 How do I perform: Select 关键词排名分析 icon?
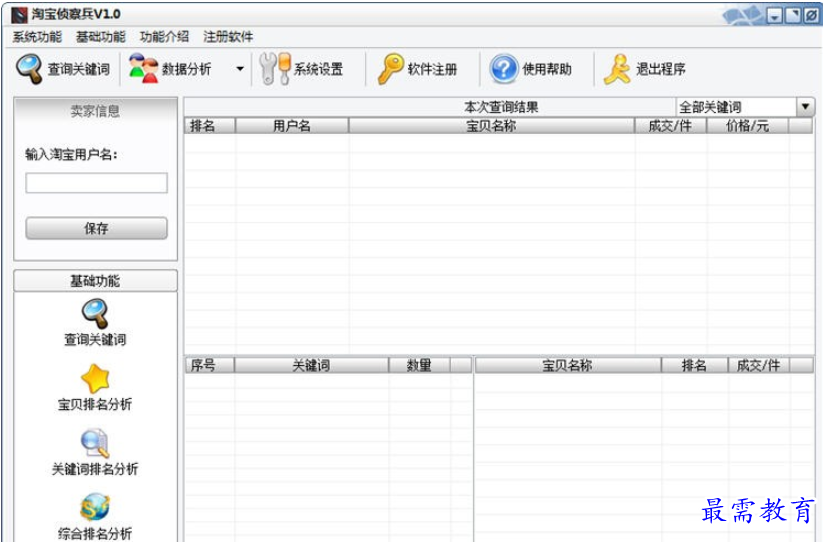95,444
